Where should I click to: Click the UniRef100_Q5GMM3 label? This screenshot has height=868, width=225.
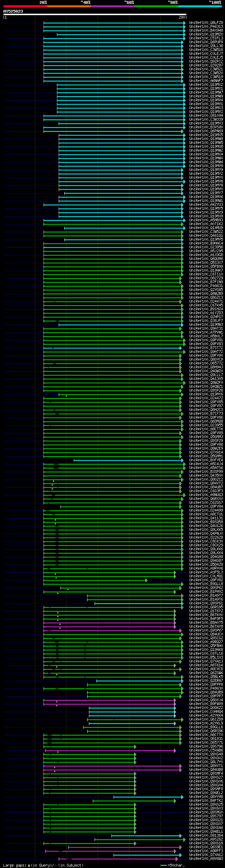206,437
